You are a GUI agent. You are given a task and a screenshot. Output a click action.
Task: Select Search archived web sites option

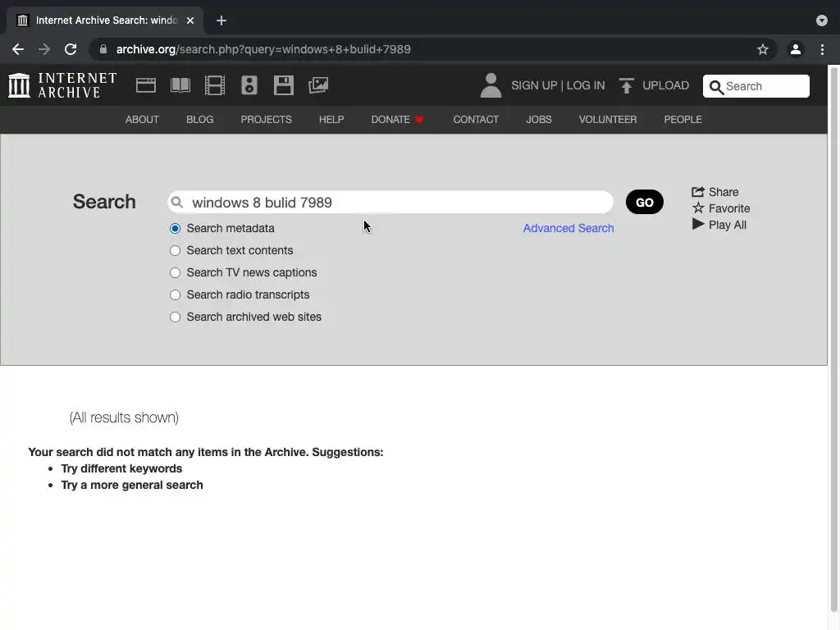coord(176,317)
